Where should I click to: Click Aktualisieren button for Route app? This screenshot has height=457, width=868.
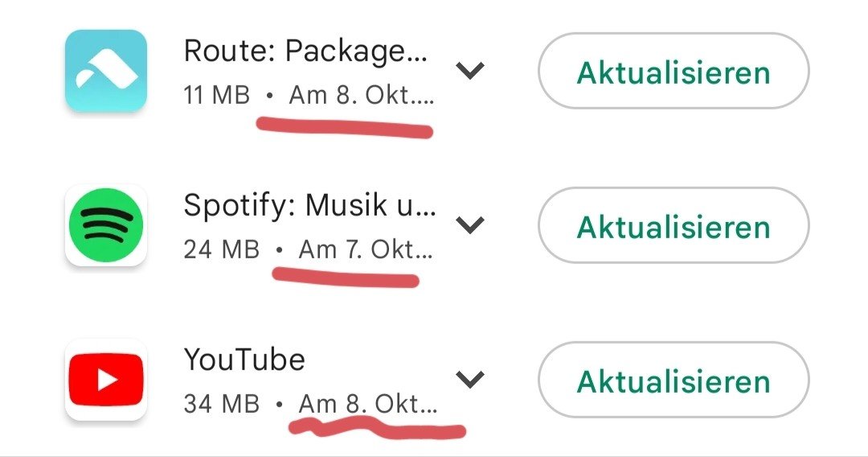pos(674,71)
